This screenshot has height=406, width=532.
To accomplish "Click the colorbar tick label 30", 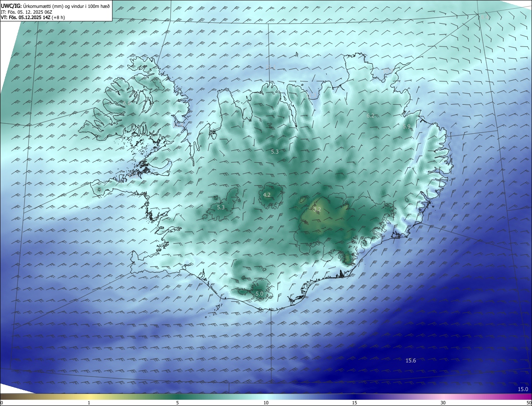I will coord(443,403).
